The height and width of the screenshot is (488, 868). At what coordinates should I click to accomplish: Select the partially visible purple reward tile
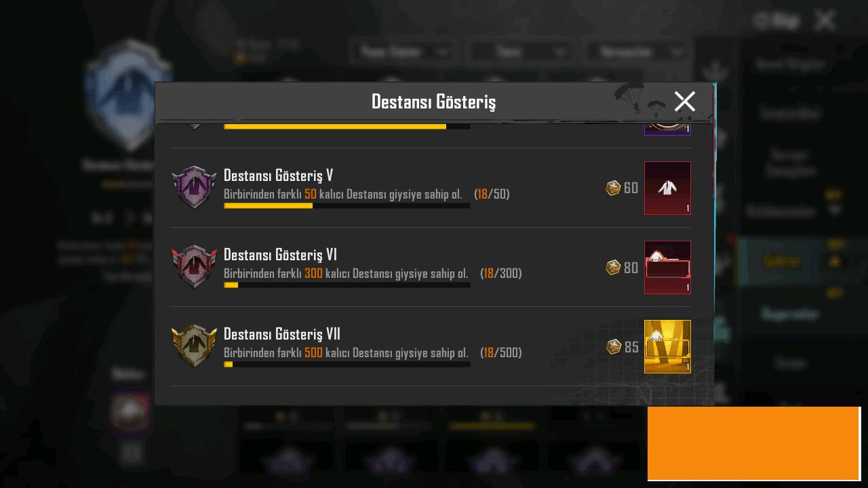(667, 129)
